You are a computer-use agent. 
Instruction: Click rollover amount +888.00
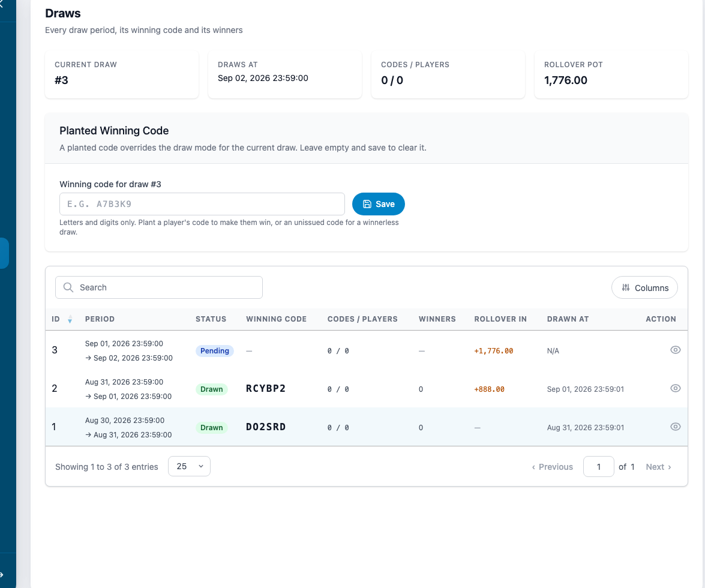[x=489, y=389]
